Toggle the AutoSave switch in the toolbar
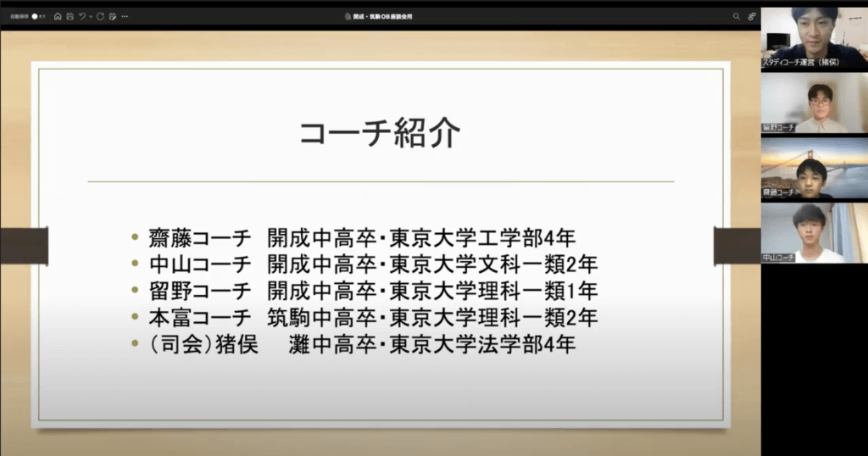This screenshot has width=868, height=456. coord(36,16)
